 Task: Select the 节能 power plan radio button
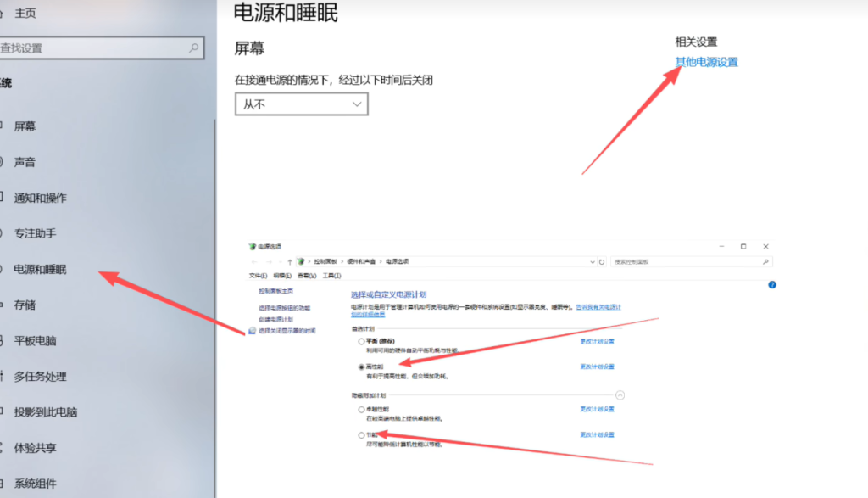point(362,434)
